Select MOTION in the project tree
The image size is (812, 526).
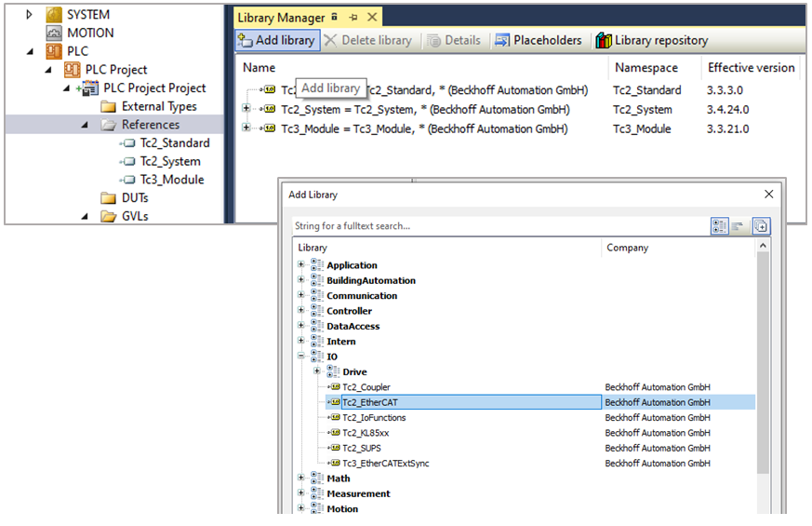coord(90,33)
